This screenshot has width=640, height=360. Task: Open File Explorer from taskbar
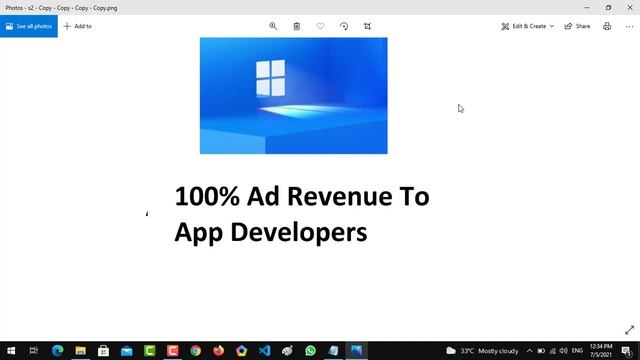[80, 351]
